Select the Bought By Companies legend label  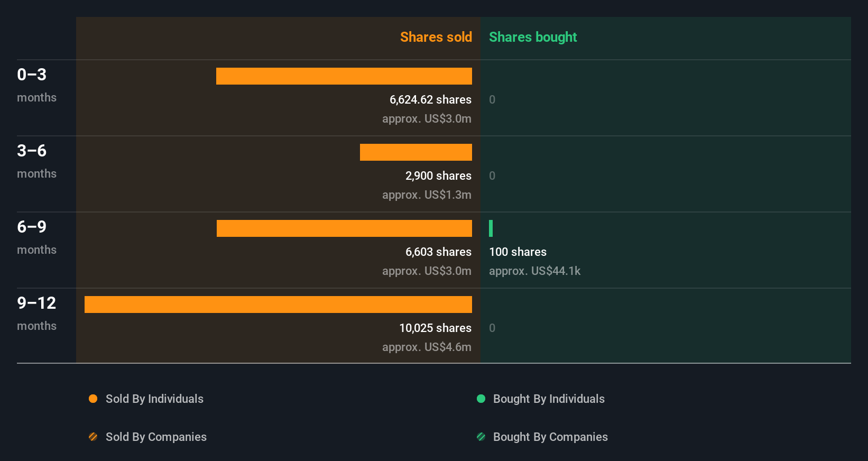550,437
